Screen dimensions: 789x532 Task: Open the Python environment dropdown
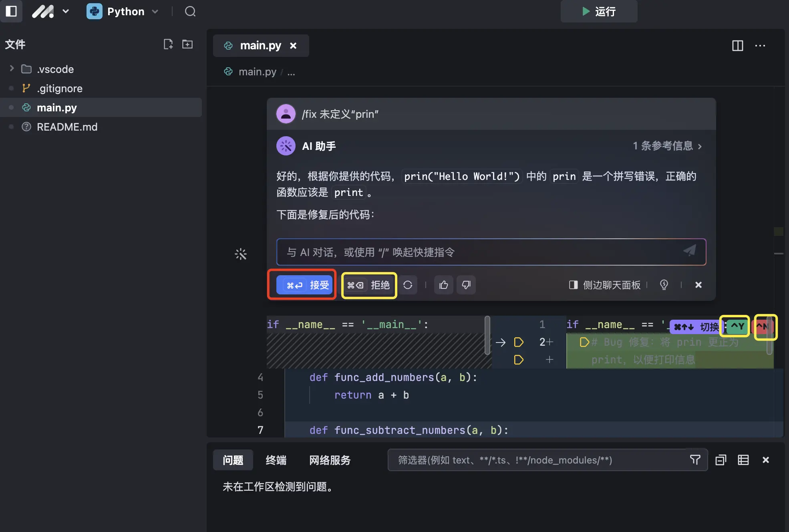[x=123, y=12]
